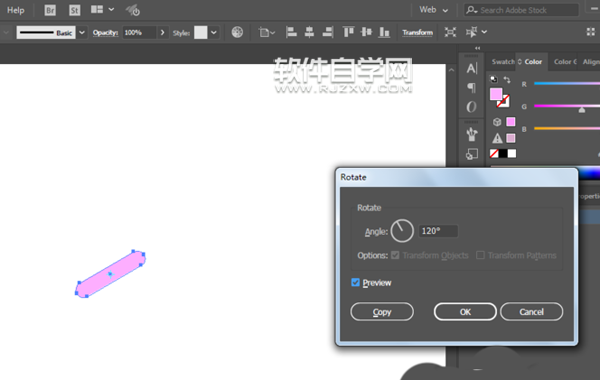Click the vertical align top icon
The height and width of the screenshot is (380, 600).
pyautogui.click(x=348, y=32)
